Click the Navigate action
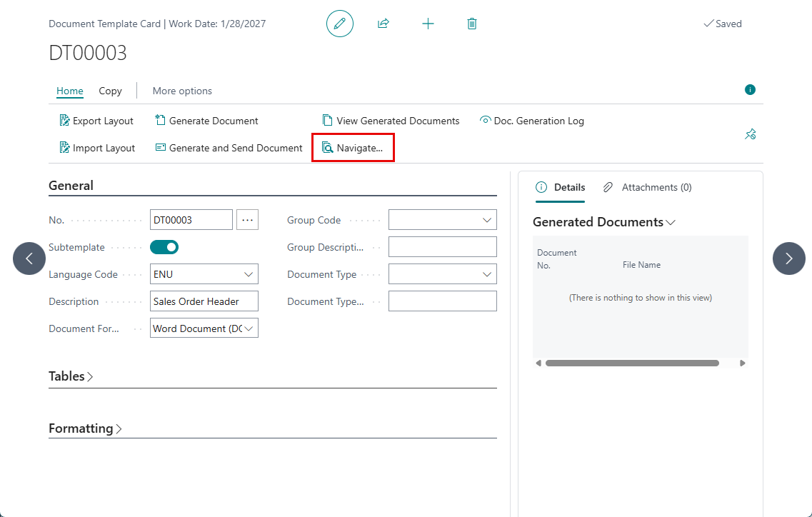The width and height of the screenshot is (812, 517). (x=353, y=148)
